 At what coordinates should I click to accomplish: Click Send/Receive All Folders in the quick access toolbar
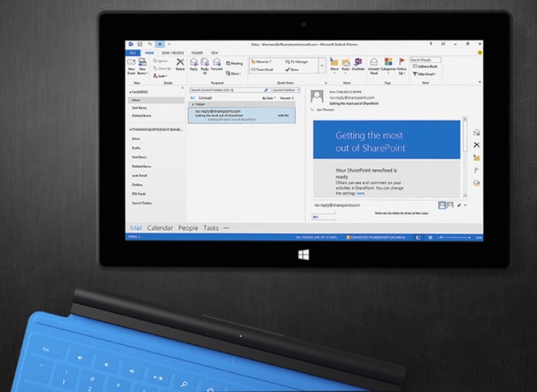139,44
